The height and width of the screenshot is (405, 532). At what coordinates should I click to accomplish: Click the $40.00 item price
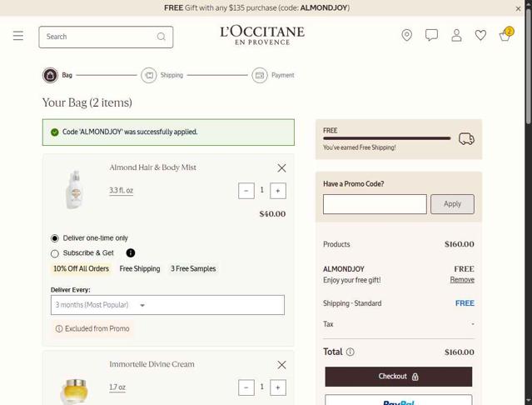[272, 214]
